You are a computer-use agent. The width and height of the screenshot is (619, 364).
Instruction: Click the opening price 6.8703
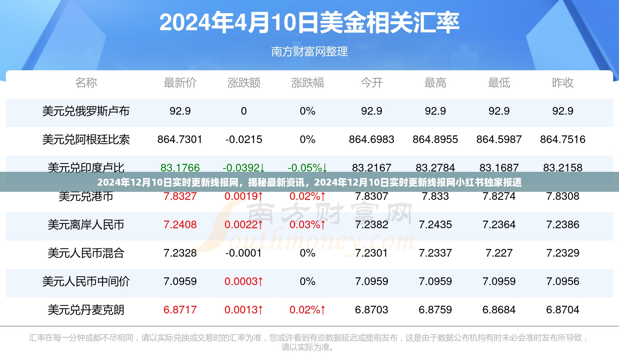[371, 310]
